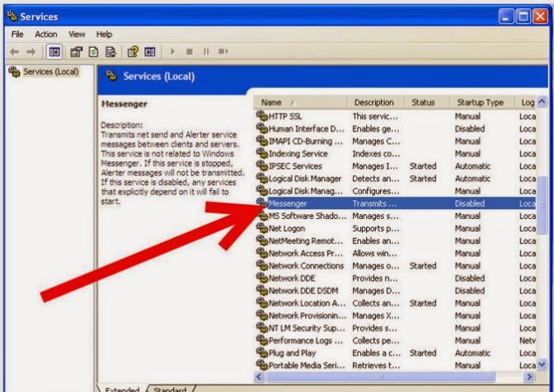Click the IMAPI CD-Burning service icon

tap(262, 141)
